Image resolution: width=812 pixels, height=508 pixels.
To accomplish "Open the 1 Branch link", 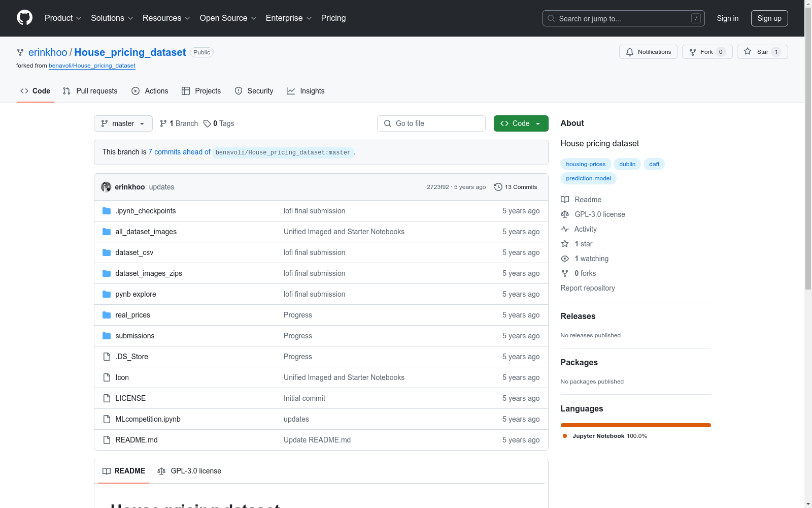I will 179,123.
